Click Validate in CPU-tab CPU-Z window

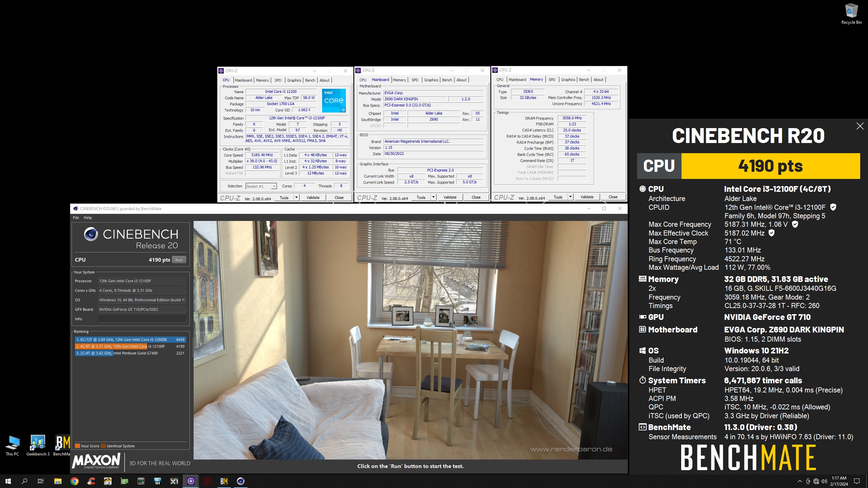click(x=313, y=198)
